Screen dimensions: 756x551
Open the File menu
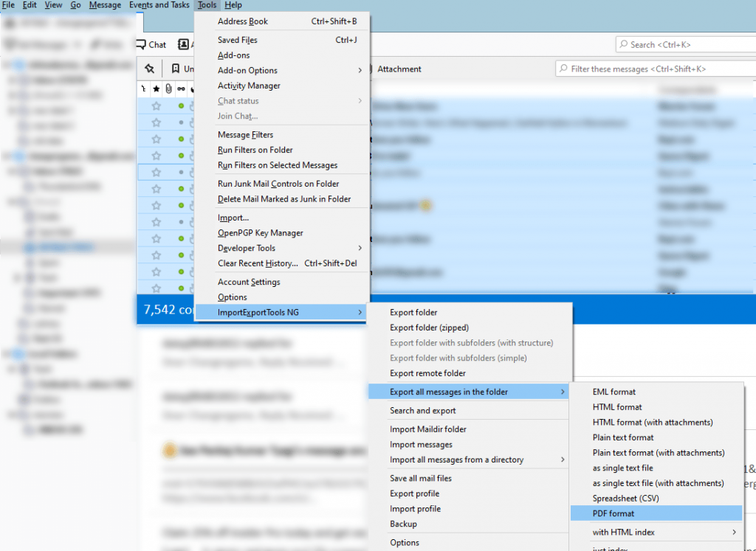click(8, 5)
